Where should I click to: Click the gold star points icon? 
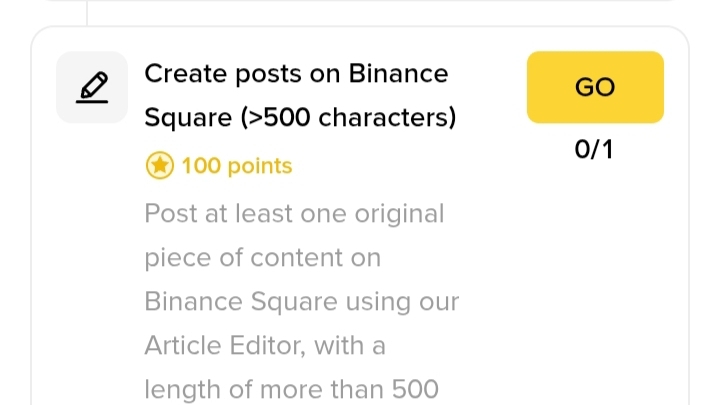(x=160, y=166)
